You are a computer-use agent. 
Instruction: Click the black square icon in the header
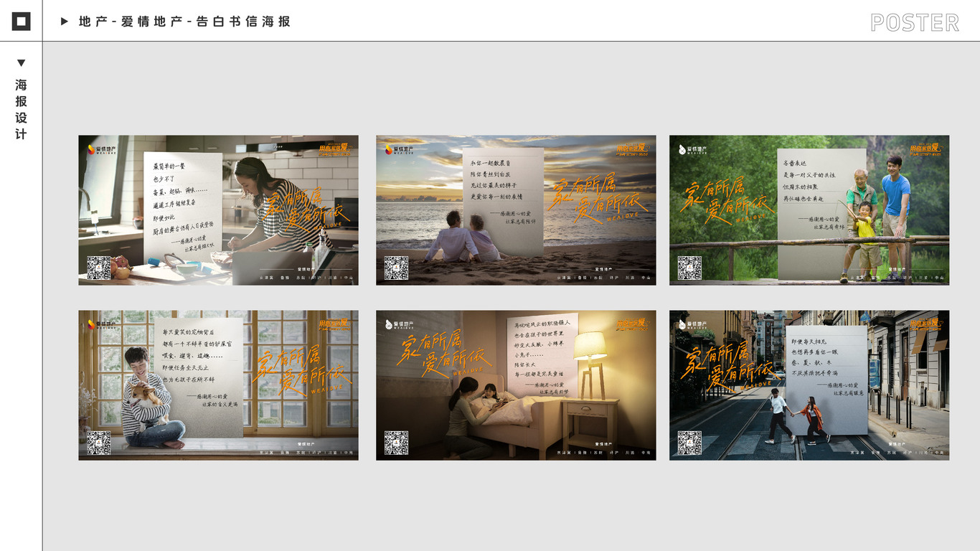[x=22, y=22]
